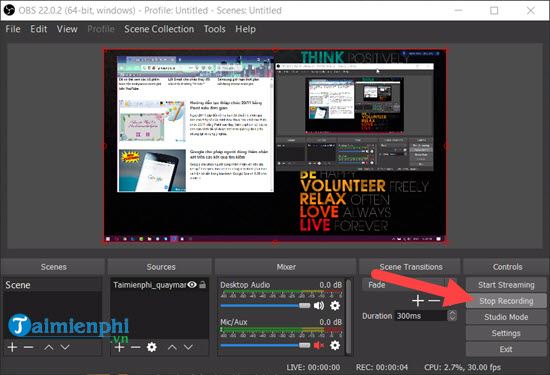Click the Mic/Aux volume slider
Screen dimensions: 550x375
click(265, 346)
